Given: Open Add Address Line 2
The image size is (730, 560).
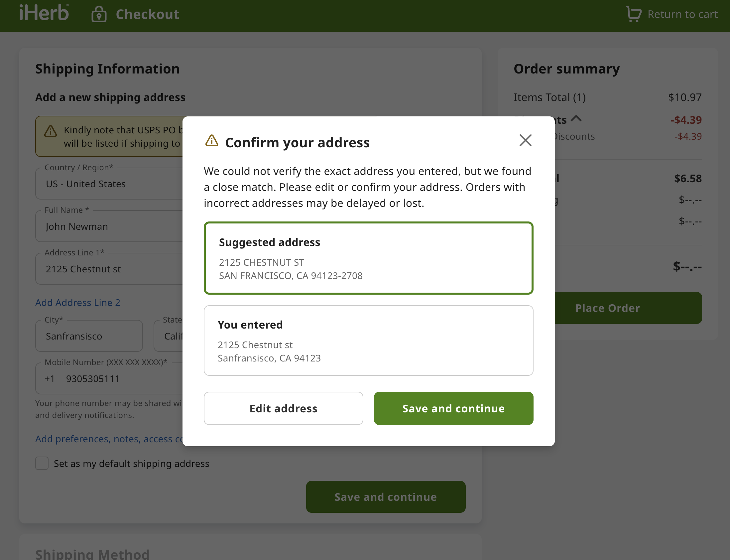Looking at the screenshot, I should pyautogui.click(x=77, y=302).
